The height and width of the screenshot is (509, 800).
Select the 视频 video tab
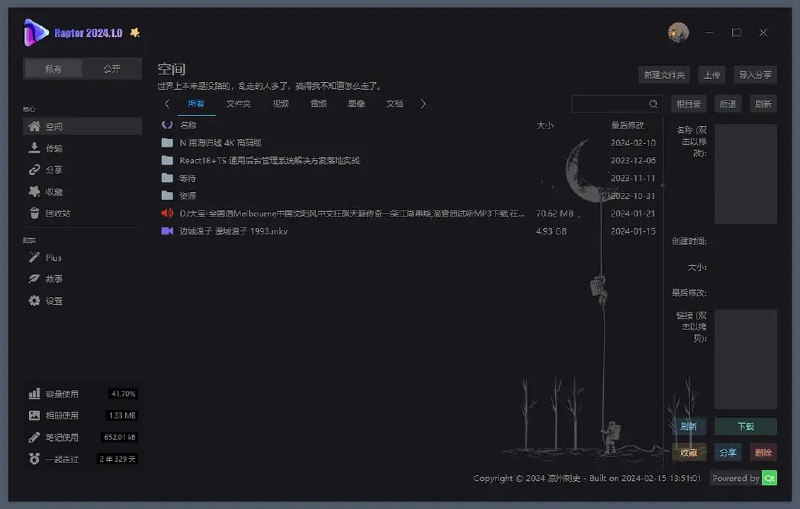(x=280, y=104)
